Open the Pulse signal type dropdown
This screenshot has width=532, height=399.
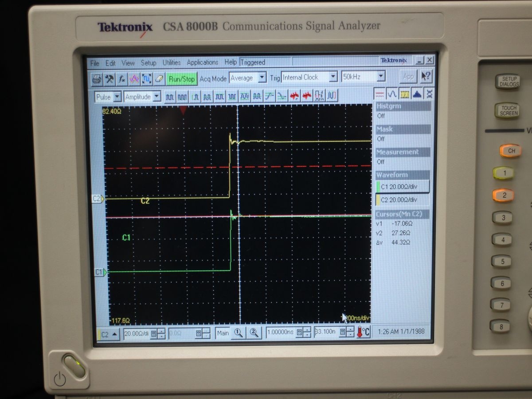108,97
